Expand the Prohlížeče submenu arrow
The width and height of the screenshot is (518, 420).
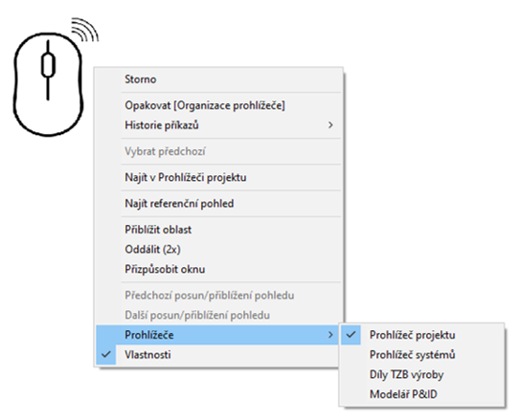pyautogui.click(x=330, y=335)
